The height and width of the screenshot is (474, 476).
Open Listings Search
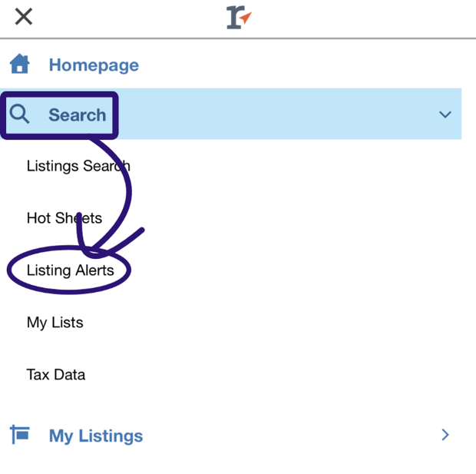(78, 166)
